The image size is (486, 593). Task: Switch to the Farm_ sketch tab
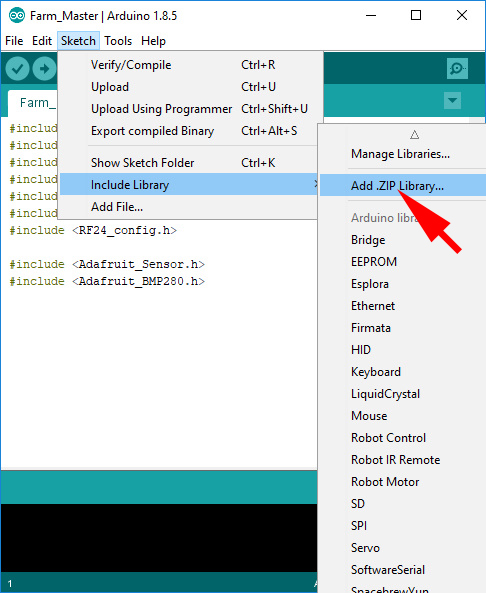click(33, 103)
